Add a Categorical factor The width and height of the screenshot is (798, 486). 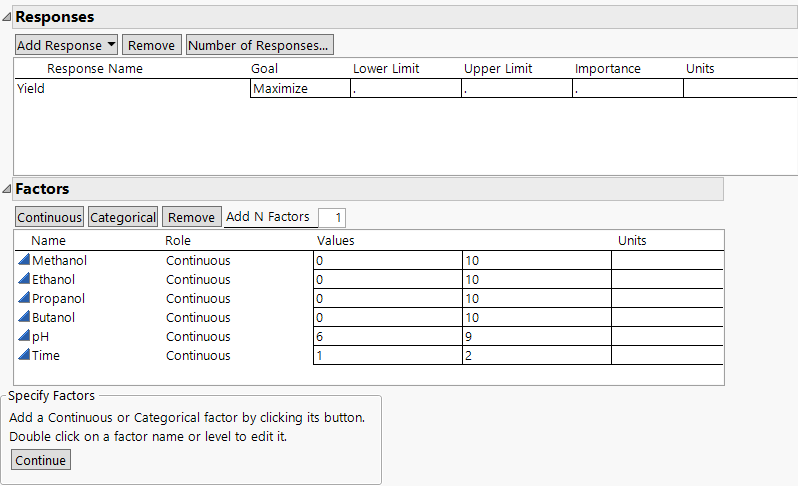(123, 217)
